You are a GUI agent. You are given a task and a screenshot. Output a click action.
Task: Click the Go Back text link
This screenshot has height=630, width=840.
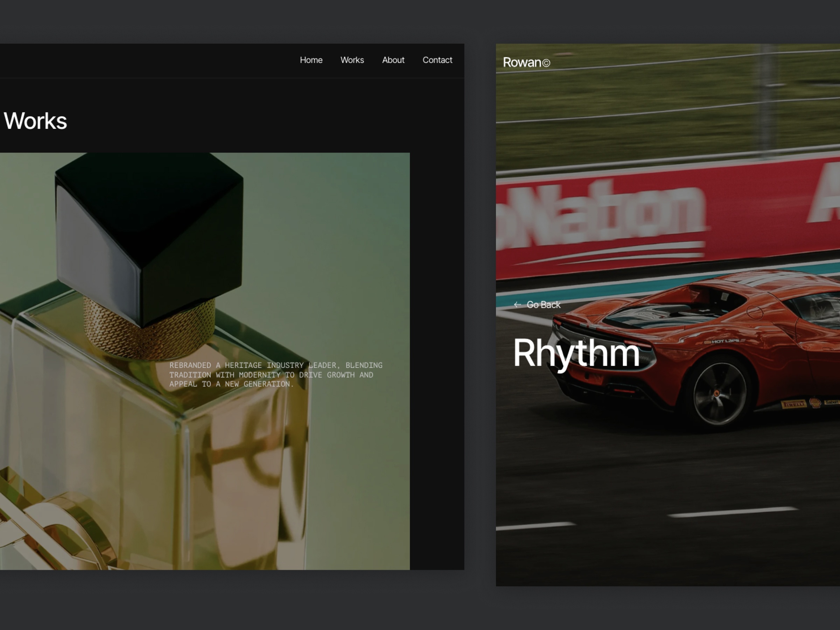pyautogui.click(x=544, y=304)
